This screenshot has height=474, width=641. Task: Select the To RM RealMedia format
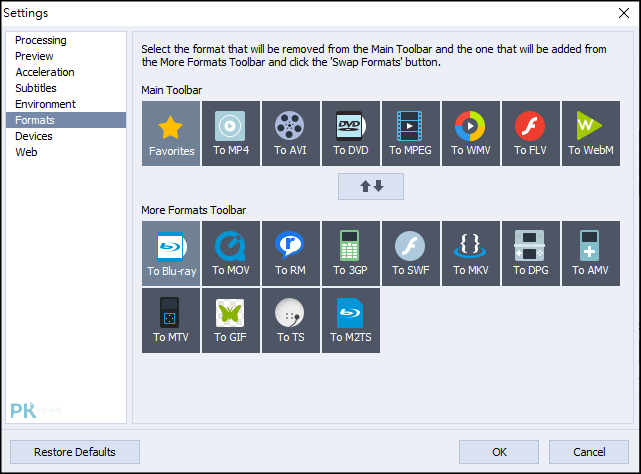point(291,254)
